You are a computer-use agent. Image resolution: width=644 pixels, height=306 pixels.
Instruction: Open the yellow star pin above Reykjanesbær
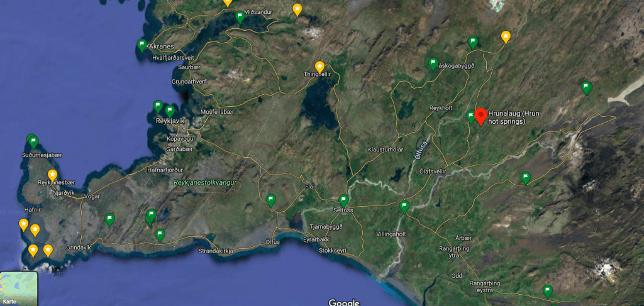[x=53, y=175]
